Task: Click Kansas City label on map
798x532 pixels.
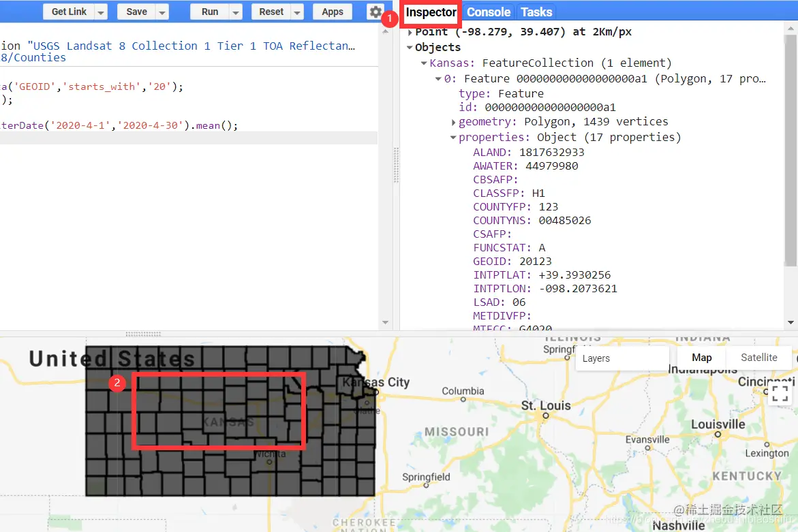Action: pos(375,382)
